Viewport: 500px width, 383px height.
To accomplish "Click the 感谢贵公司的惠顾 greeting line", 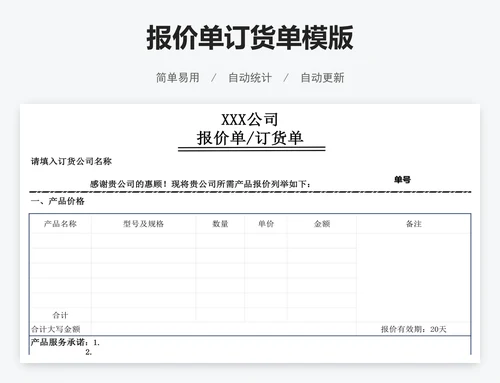I will [x=200, y=184].
